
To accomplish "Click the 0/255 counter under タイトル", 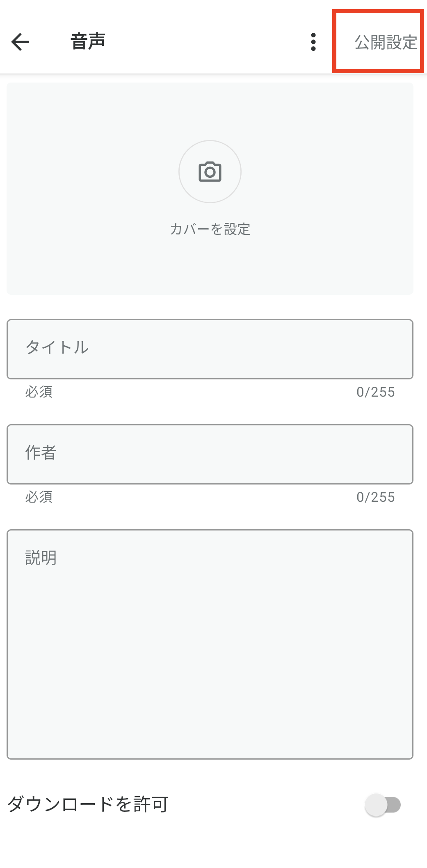I will click(376, 392).
